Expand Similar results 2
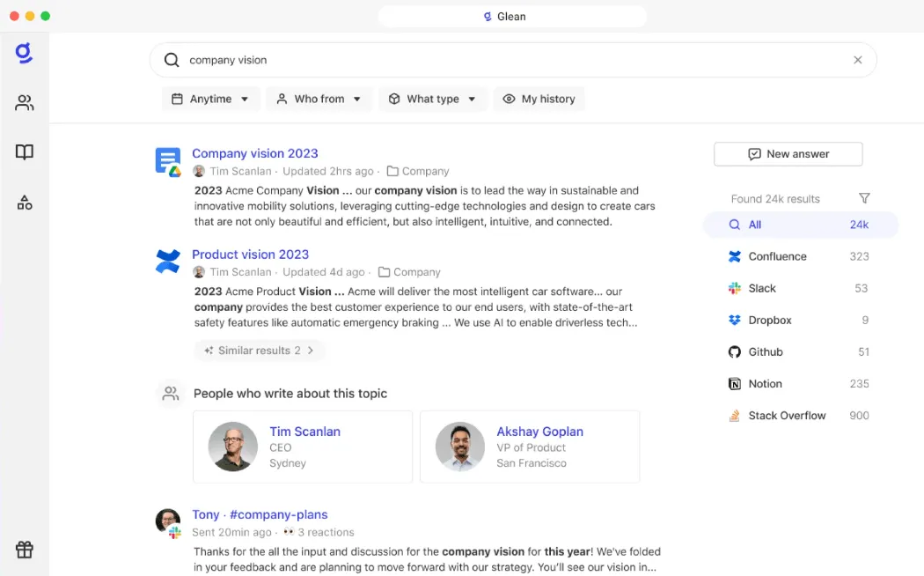Screen dimensions: 924x576 pyautogui.click(x=259, y=351)
